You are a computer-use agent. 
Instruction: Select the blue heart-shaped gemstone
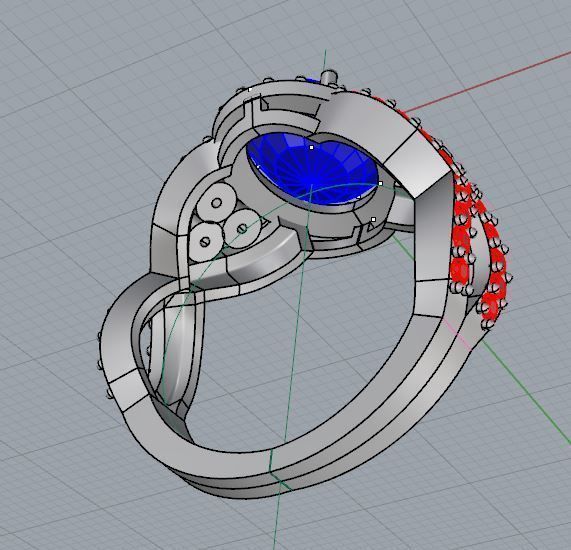(311, 169)
